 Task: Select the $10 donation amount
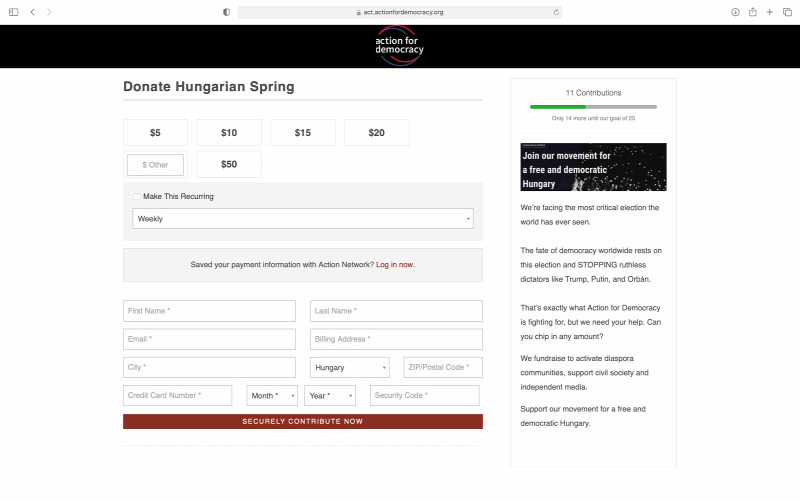[x=229, y=133]
